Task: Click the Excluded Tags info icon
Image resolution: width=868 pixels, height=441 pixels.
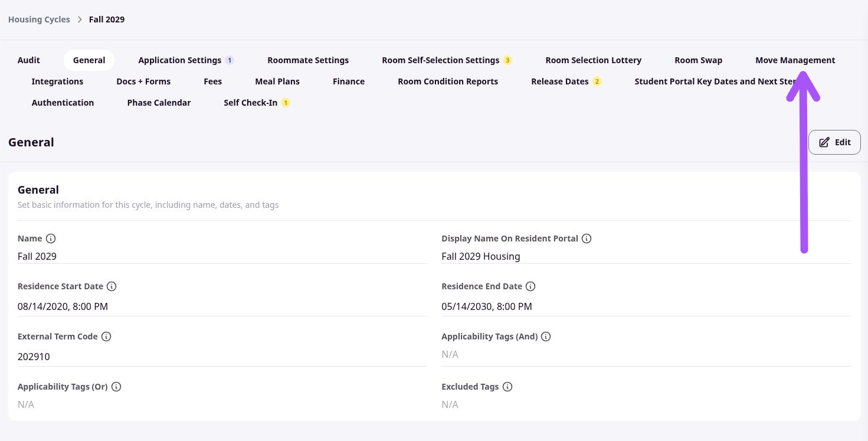Action: [507, 387]
